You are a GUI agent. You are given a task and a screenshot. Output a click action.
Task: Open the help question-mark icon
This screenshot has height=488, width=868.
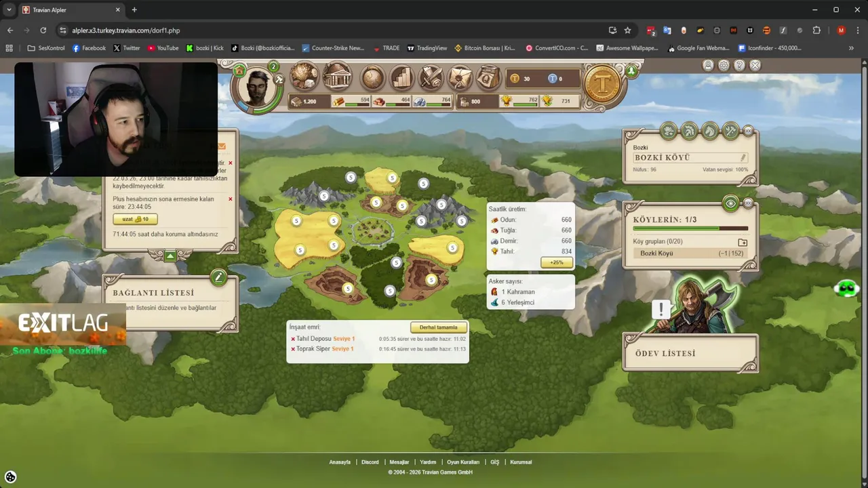tap(739, 65)
